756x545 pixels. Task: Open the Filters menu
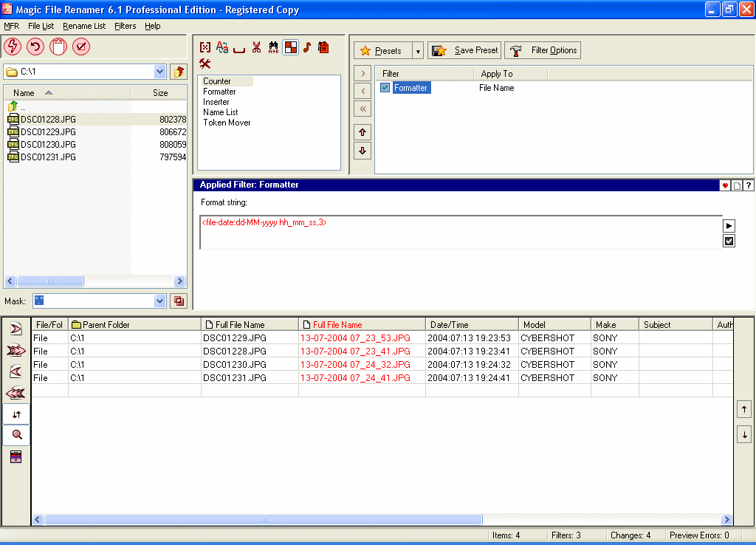pyautogui.click(x=125, y=26)
